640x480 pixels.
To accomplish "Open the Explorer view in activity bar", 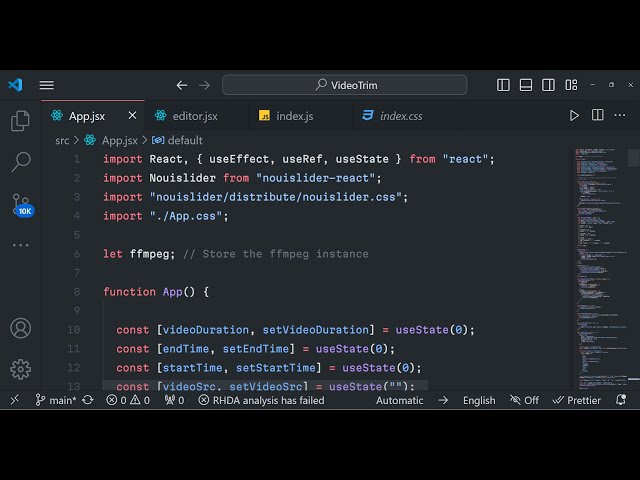I will 20,121.
